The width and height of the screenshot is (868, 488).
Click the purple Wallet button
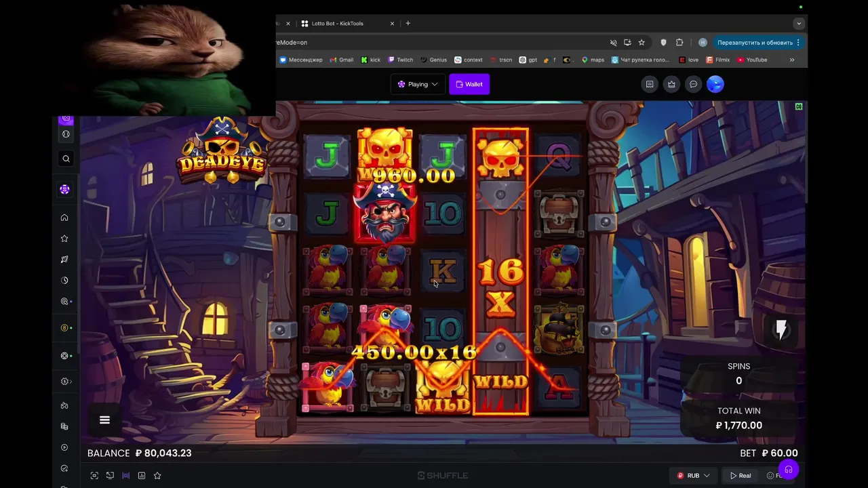pos(469,84)
